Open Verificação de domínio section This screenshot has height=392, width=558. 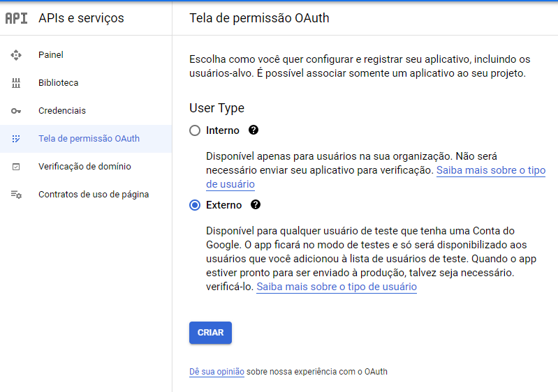pos(86,167)
